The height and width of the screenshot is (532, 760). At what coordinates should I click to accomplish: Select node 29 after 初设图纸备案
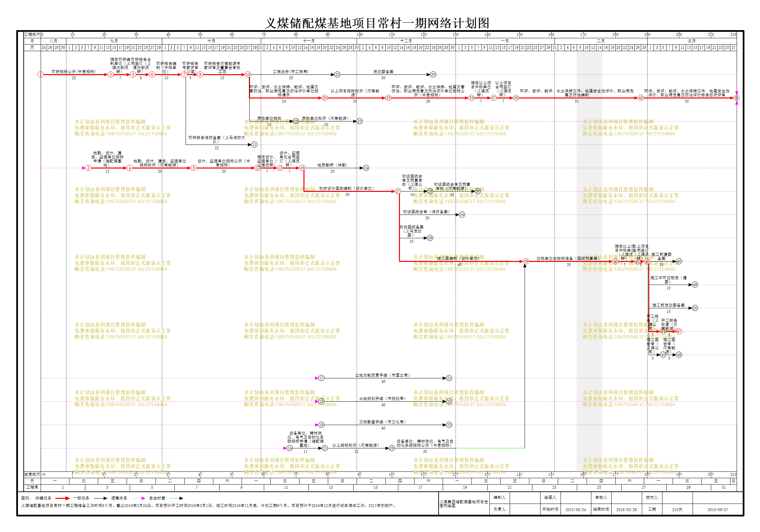point(430,238)
